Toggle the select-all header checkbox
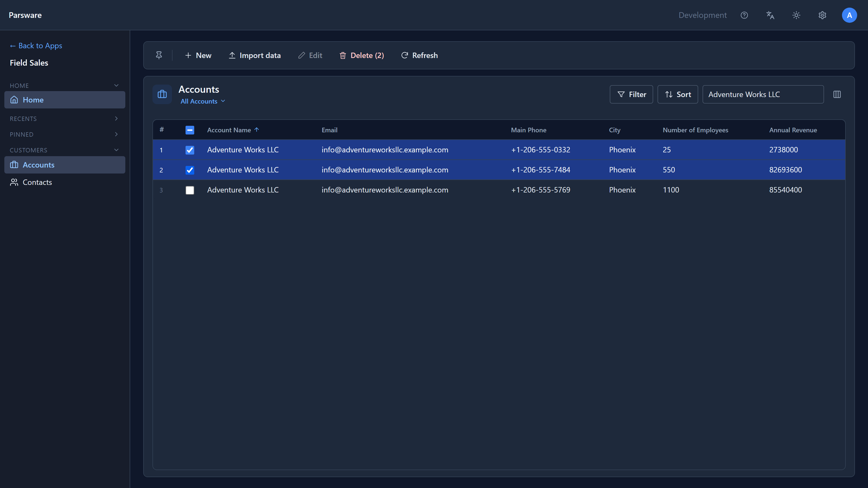This screenshot has width=868, height=488. point(190,130)
